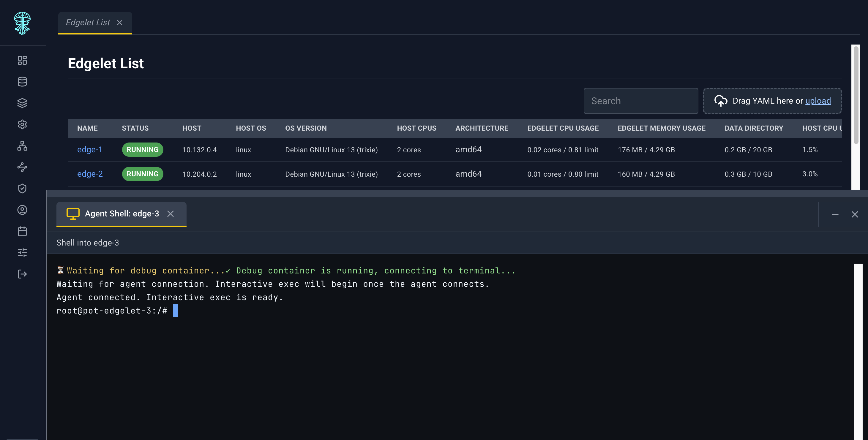The width and height of the screenshot is (868, 440).
Task: Click the cloud upload icon
Action: coord(721,101)
